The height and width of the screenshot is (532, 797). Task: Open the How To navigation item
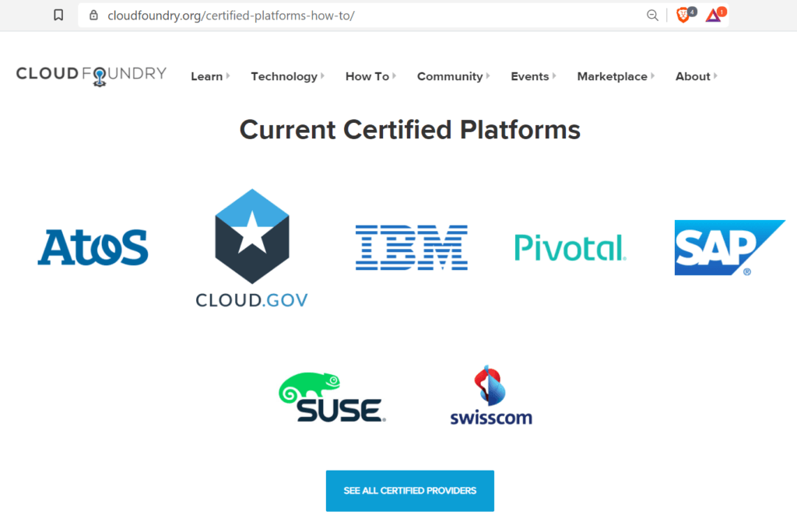tap(367, 76)
